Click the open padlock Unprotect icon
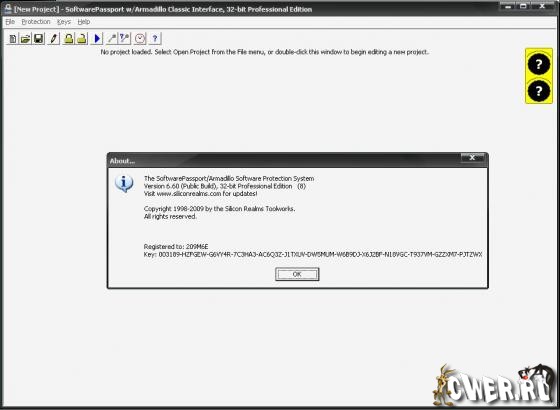 pyautogui.click(x=82, y=39)
